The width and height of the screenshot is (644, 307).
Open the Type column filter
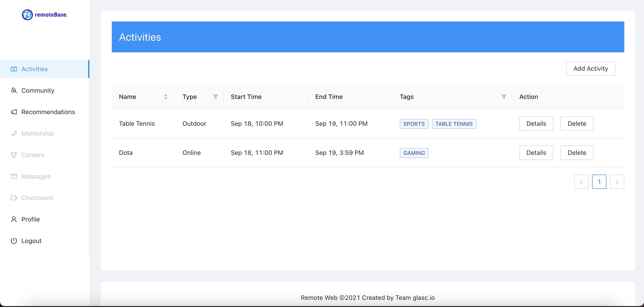[x=215, y=97]
